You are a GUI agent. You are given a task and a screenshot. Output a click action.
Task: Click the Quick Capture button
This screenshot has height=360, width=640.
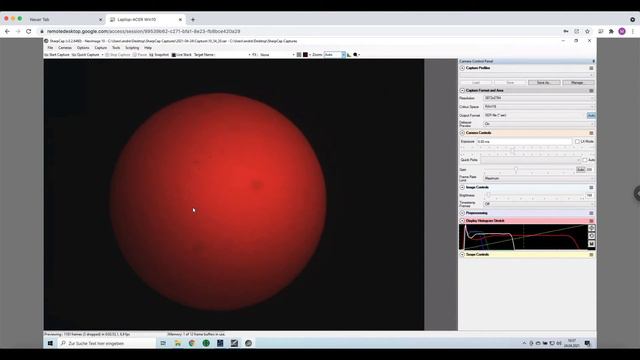86,55
